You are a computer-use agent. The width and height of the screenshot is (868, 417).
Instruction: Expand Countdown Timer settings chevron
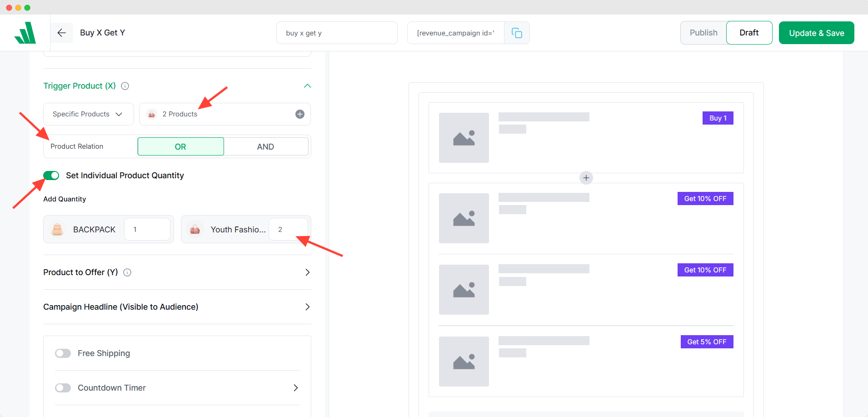tap(296, 388)
